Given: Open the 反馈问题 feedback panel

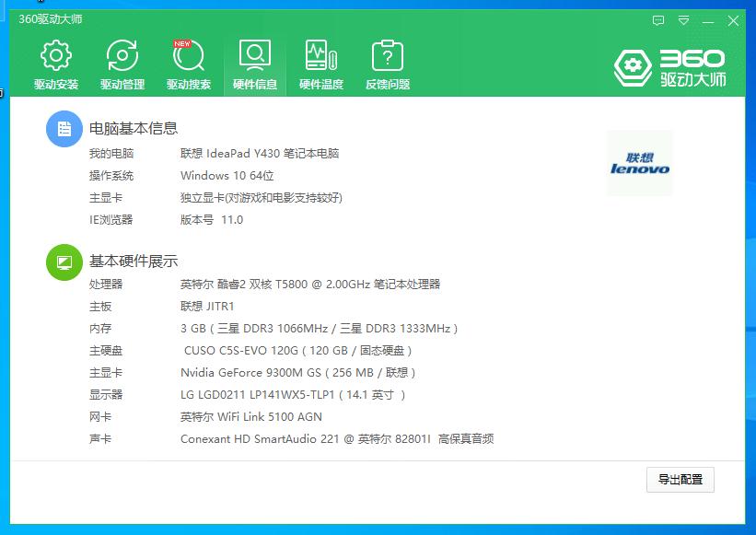Looking at the screenshot, I should (x=387, y=64).
